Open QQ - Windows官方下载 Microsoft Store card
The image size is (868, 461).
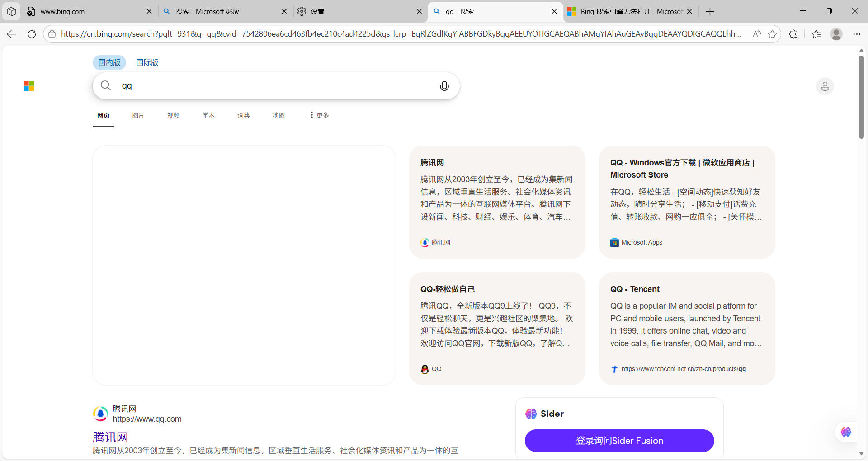pyautogui.click(x=687, y=202)
